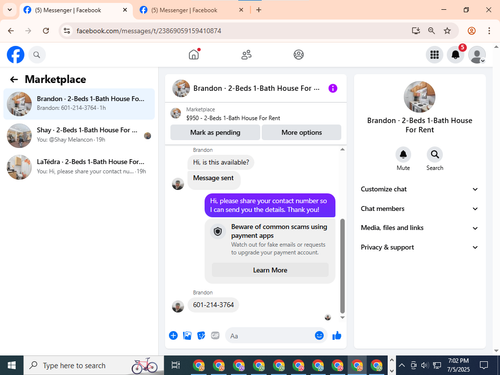Click the chat scrollbar thumb
Image resolution: width=500 pixels, height=375 pixels.
pos(342,266)
